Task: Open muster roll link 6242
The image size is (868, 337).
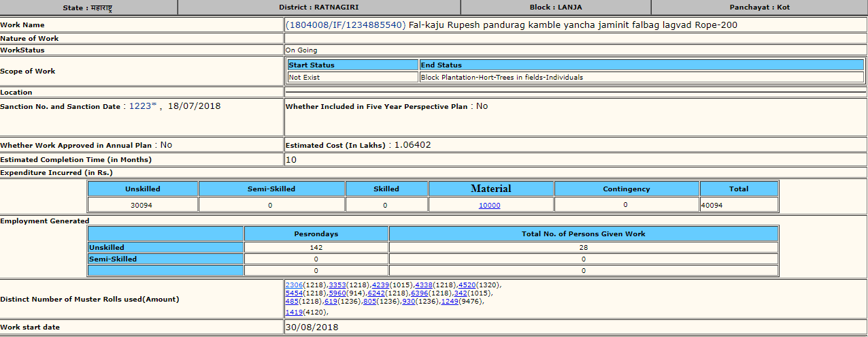Action: click(x=376, y=293)
